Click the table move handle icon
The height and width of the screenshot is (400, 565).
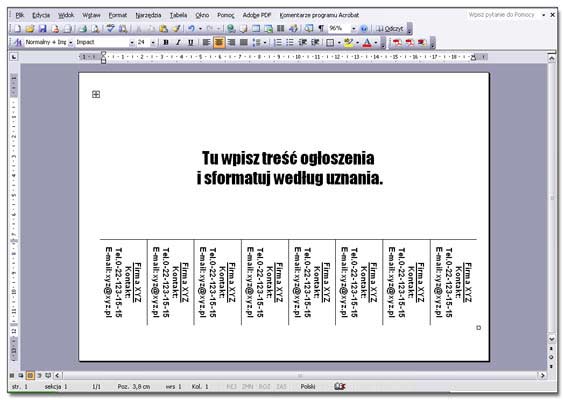click(96, 94)
